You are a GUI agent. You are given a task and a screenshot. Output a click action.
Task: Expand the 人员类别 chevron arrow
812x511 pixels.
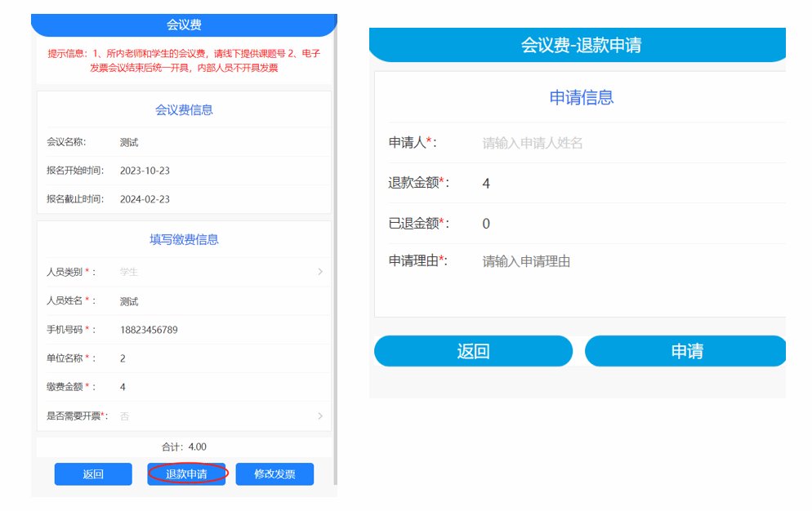320,272
